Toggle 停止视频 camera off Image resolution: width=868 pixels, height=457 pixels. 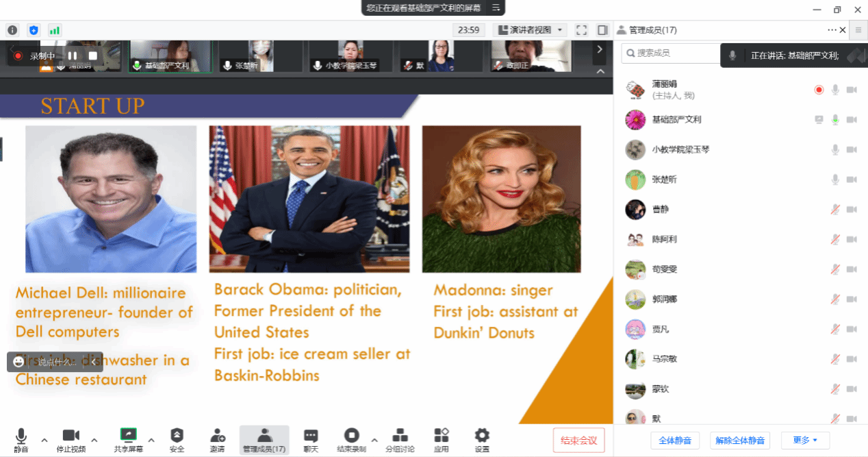click(x=71, y=439)
